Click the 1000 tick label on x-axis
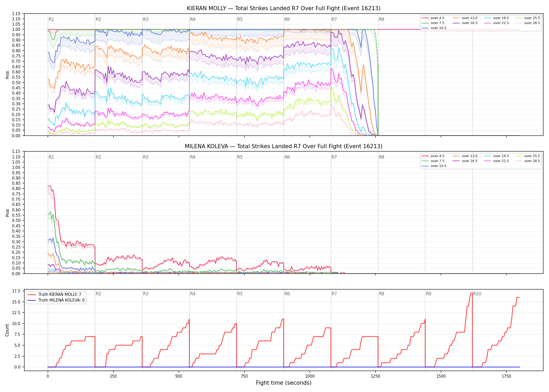This screenshot has width=549, height=392. tap(310, 376)
